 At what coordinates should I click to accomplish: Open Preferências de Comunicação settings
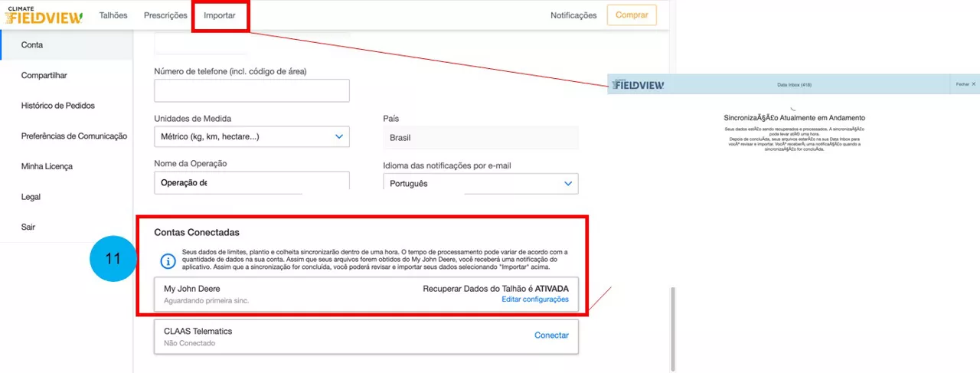[74, 136]
